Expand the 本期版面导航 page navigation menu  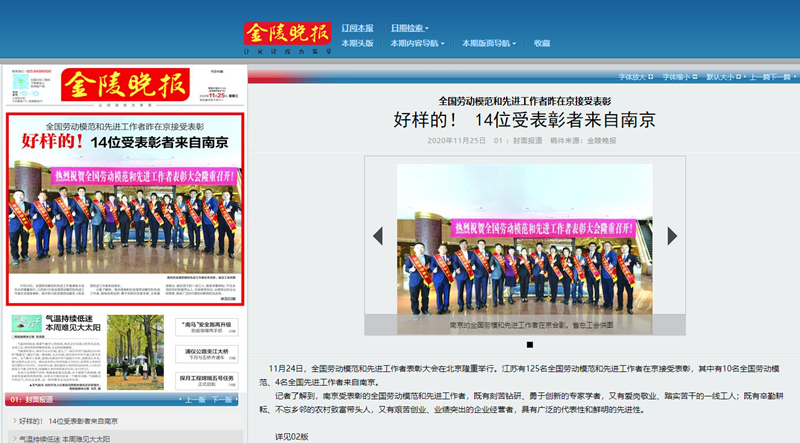[489, 43]
